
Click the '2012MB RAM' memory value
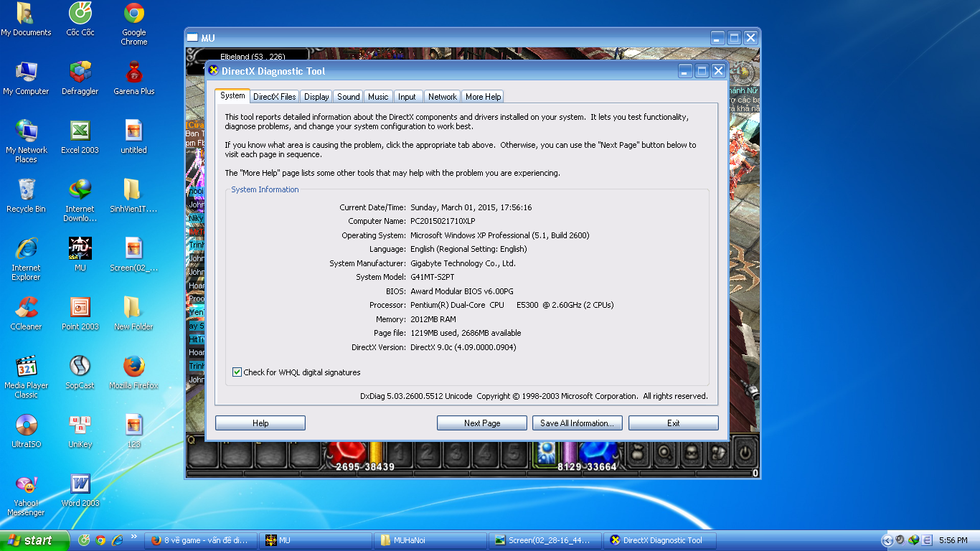pos(433,319)
